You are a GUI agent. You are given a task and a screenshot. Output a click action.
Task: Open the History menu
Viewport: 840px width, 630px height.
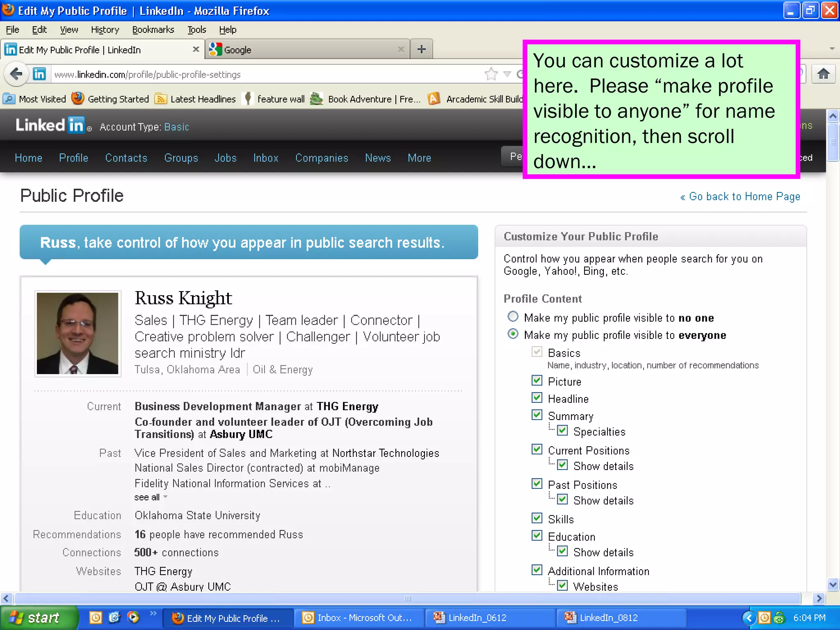[x=105, y=30]
